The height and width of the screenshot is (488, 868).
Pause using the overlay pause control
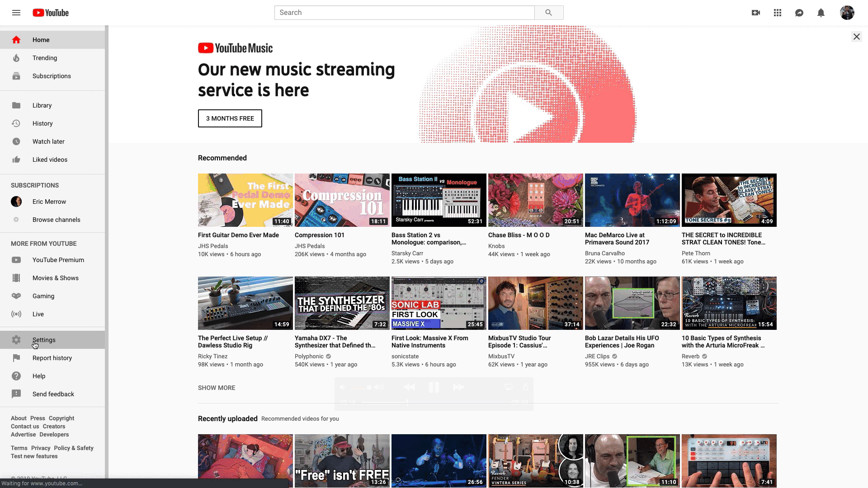(x=434, y=387)
